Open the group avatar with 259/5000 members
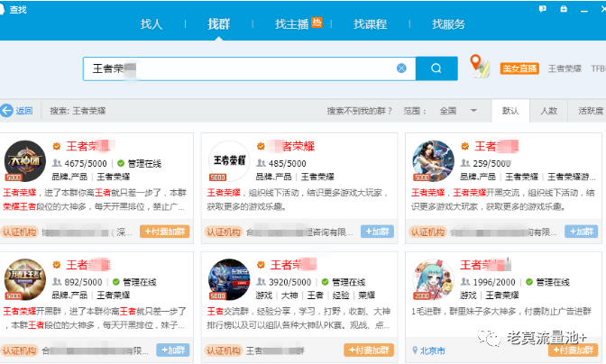This screenshot has width=606, height=364. click(433, 161)
